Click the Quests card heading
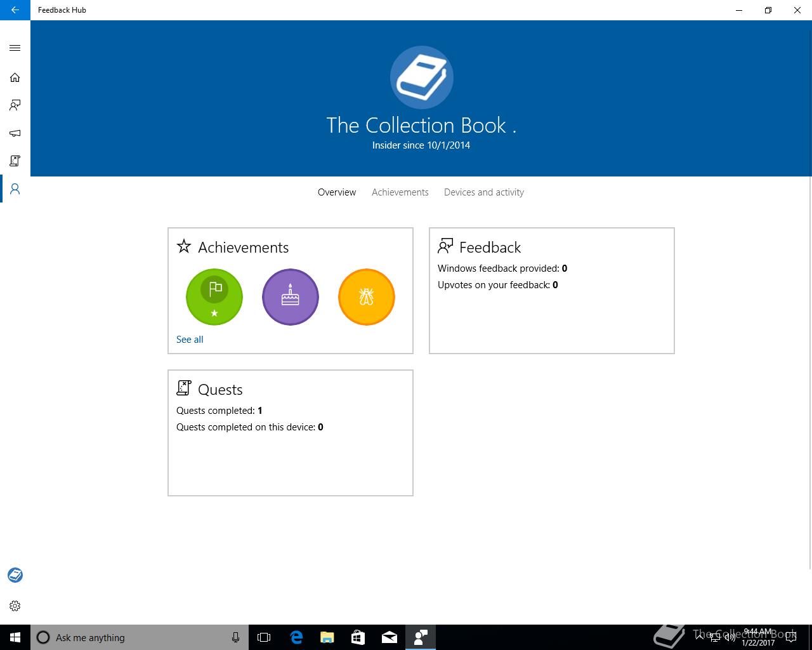 click(x=220, y=390)
